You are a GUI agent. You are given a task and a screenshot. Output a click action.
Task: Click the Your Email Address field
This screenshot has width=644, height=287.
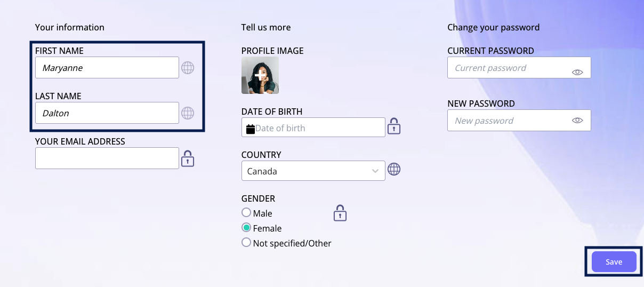point(107,158)
